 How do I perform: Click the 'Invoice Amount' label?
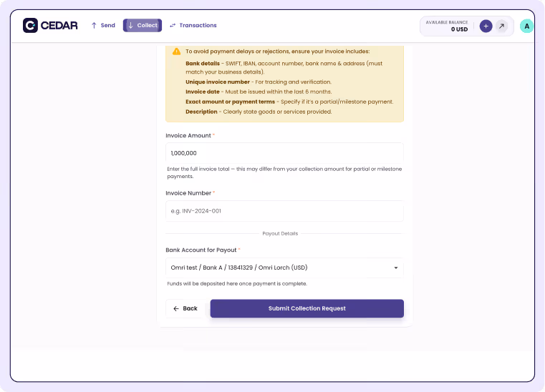(x=188, y=135)
